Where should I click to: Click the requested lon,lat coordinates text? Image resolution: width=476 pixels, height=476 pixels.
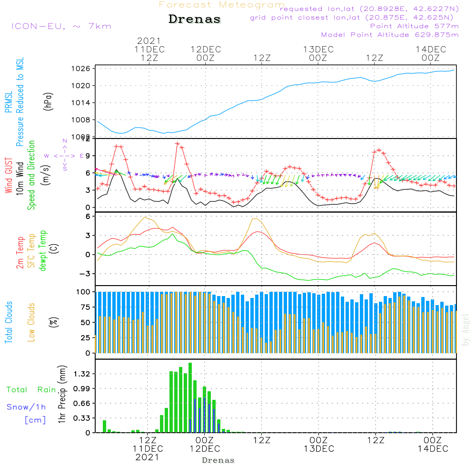(369, 9)
